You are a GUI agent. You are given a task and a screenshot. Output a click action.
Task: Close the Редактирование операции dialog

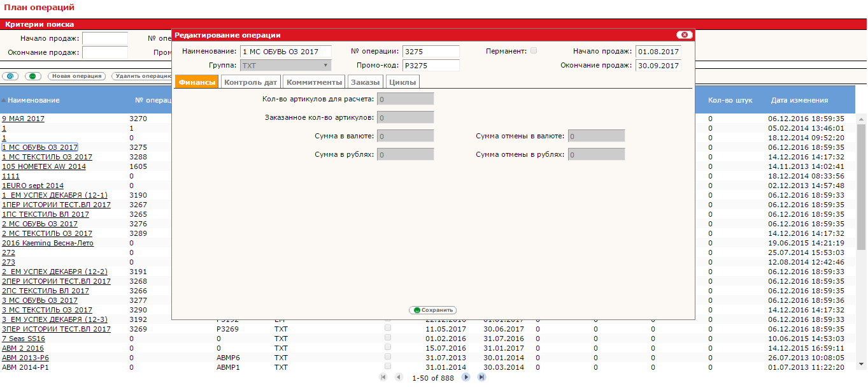point(684,35)
